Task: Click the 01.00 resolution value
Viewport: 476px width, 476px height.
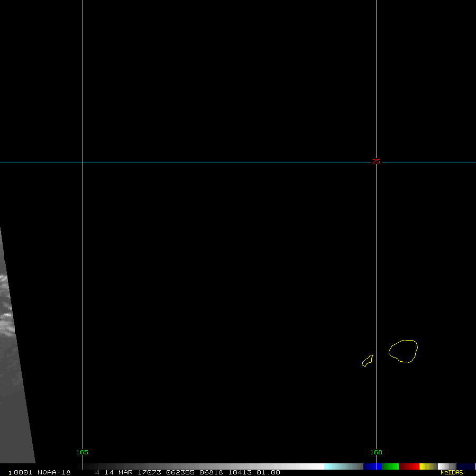Action: [268, 472]
